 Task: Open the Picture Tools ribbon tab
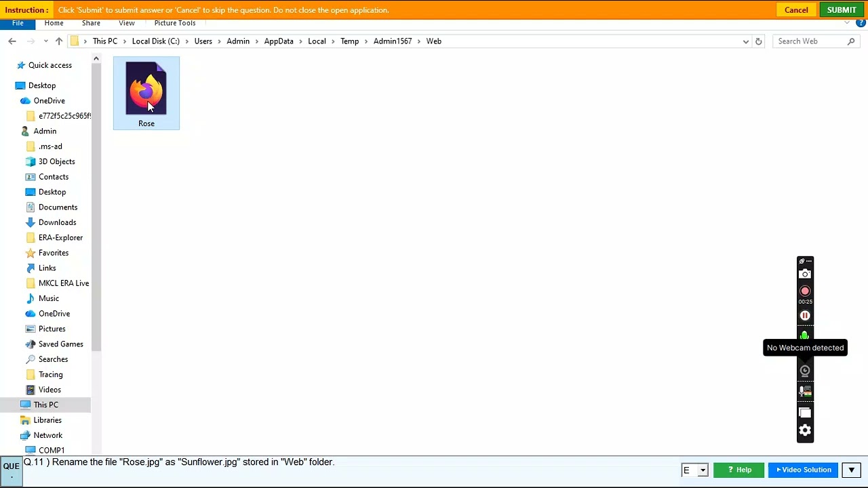[x=175, y=23]
